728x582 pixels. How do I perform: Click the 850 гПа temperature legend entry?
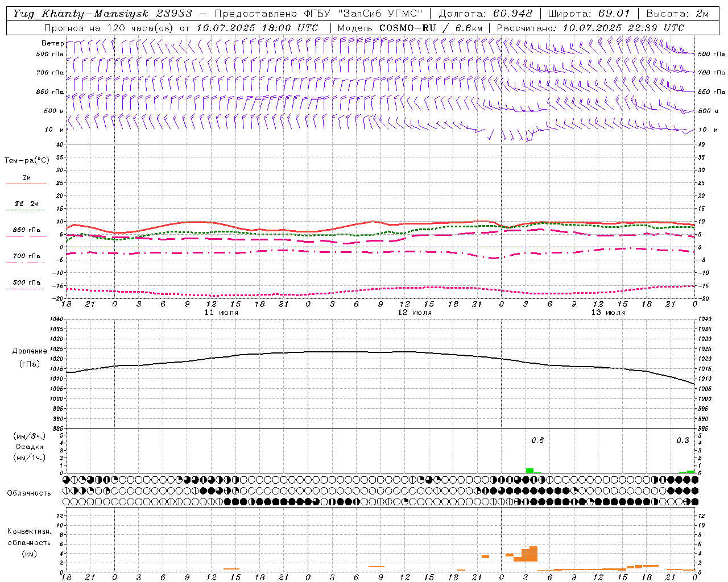coord(27,230)
